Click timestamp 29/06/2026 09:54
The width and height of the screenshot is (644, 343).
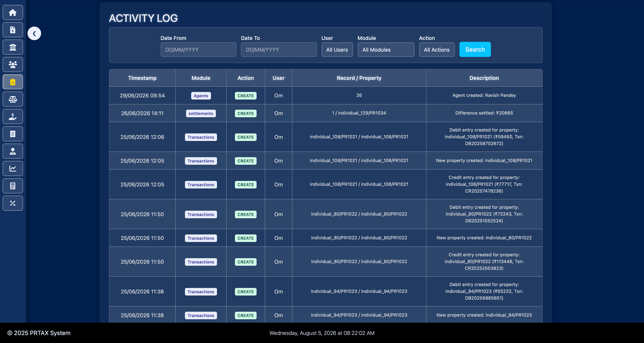coord(142,96)
